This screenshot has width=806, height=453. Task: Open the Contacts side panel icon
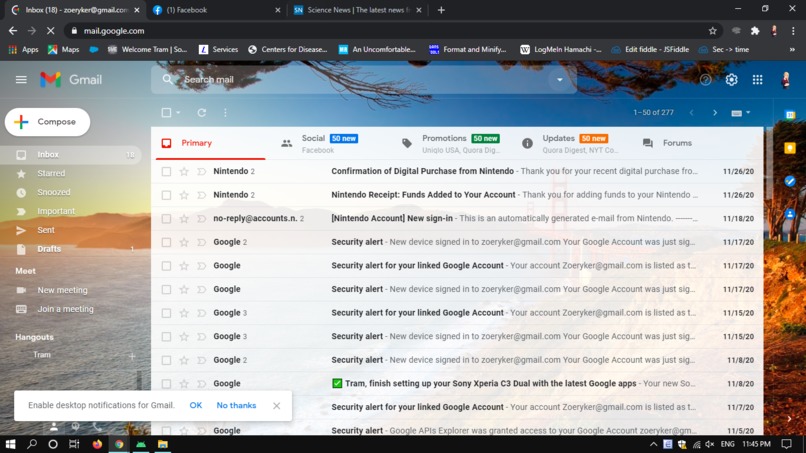790,214
